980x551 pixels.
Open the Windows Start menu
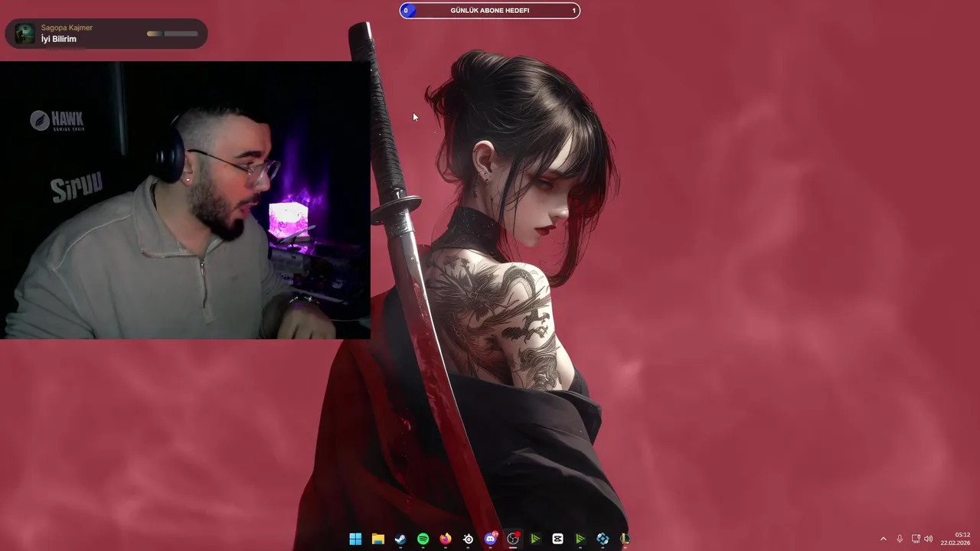tap(355, 539)
